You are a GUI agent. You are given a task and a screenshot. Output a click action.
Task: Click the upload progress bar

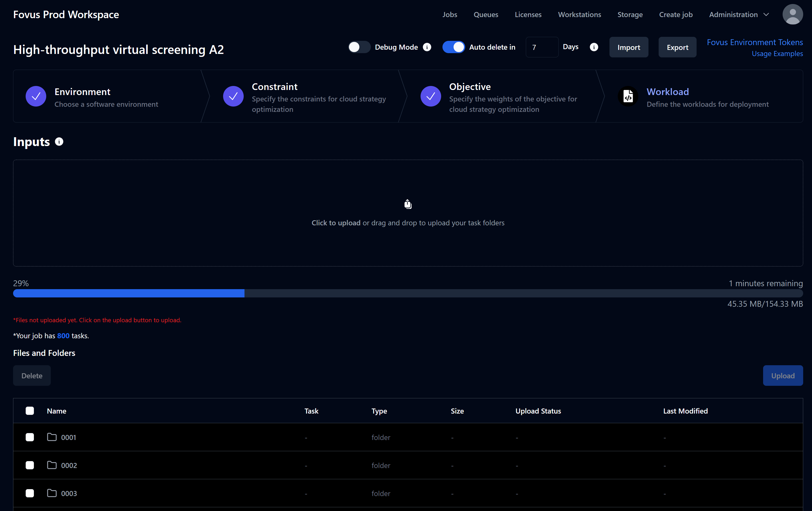[408, 293]
